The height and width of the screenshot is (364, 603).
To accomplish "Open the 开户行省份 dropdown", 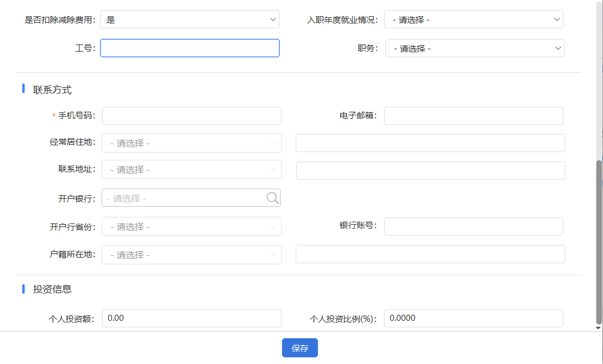I will click(192, 227).
